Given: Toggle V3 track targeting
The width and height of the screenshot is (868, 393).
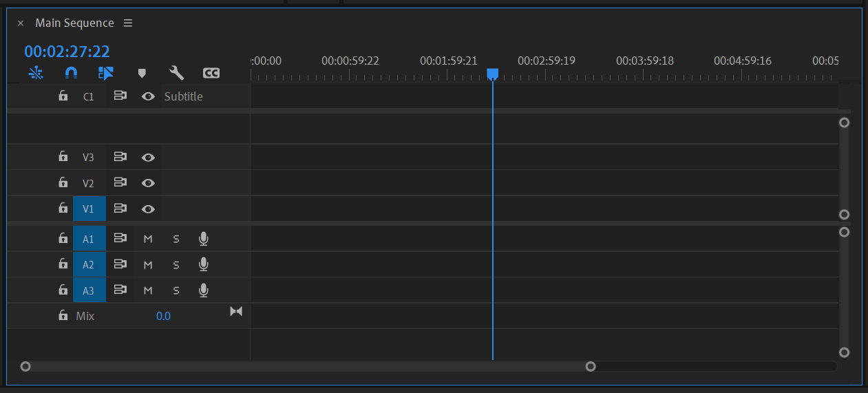Looking at the screenshot, I should [x=89, y=157].
